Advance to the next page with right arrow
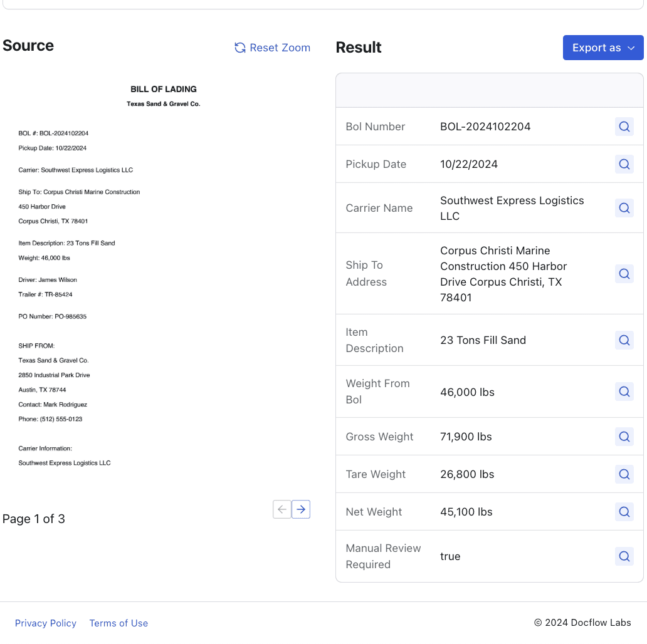 [301, 509]
